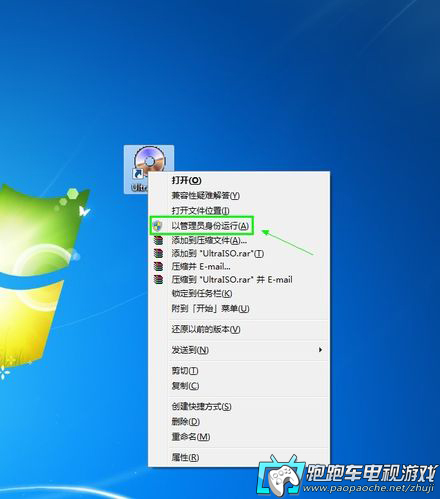Run as administrator via 以管理员身份运行(A)
This screenshot has height=499, width=440.
[x=239, y=226]
